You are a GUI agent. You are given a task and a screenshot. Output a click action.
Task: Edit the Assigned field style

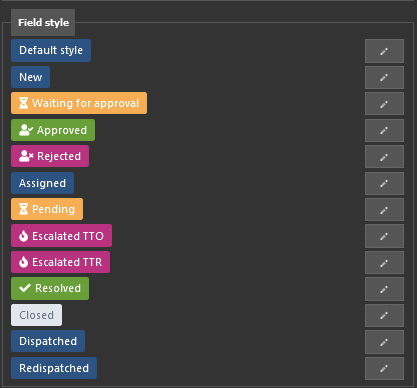click(384, 183)
